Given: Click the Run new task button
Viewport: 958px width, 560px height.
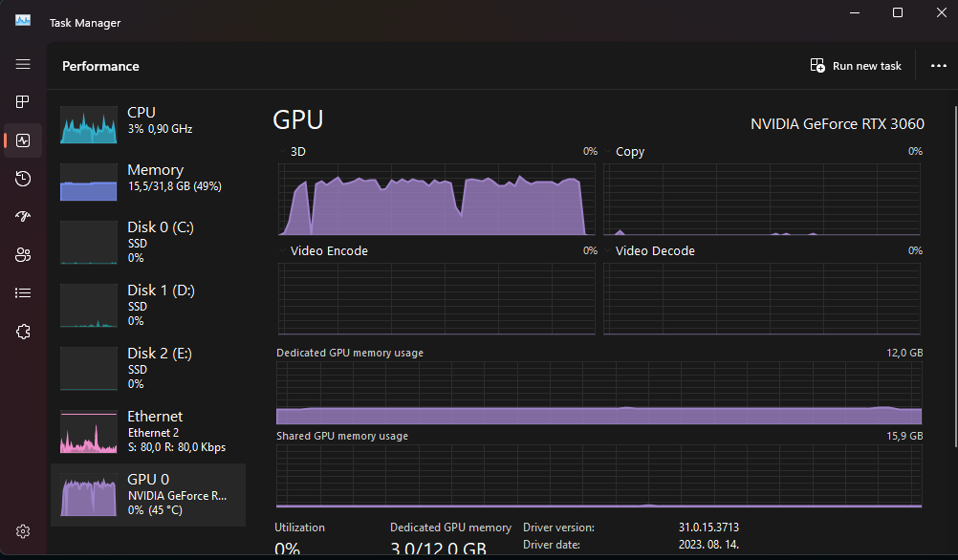Looking at the screenshot, I should coord(856,66).
